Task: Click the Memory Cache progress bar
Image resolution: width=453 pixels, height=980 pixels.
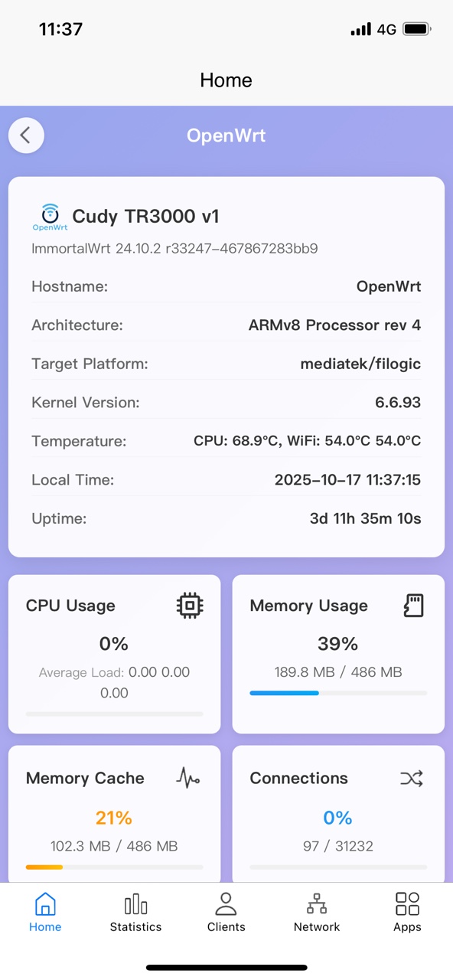Action: coord(114,867)
